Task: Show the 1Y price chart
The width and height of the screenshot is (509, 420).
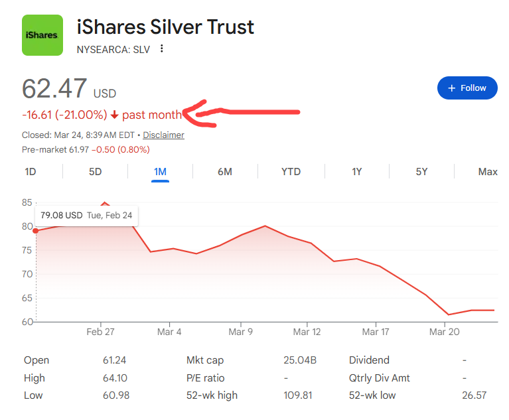Action: [356, 172]
